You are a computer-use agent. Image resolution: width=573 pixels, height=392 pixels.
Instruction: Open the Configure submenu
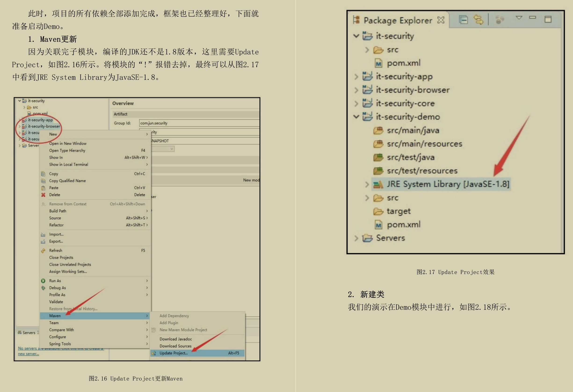point(95,337)
